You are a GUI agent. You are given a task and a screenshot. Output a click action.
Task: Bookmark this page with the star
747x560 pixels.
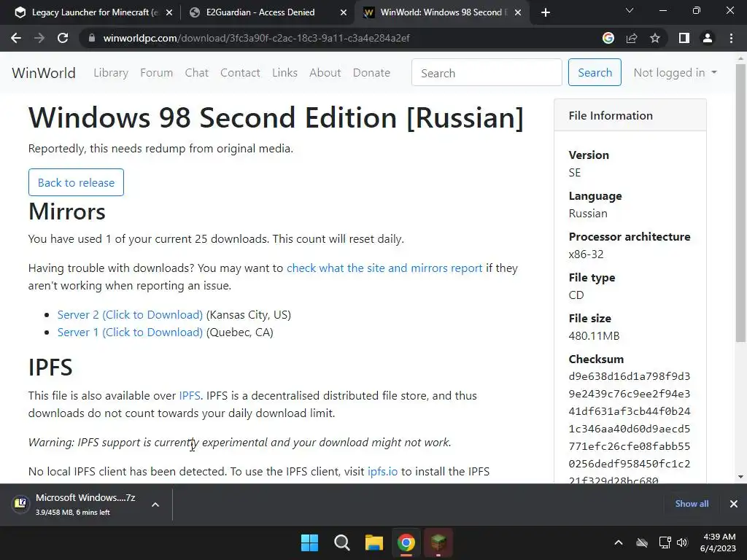coord(655,38)
